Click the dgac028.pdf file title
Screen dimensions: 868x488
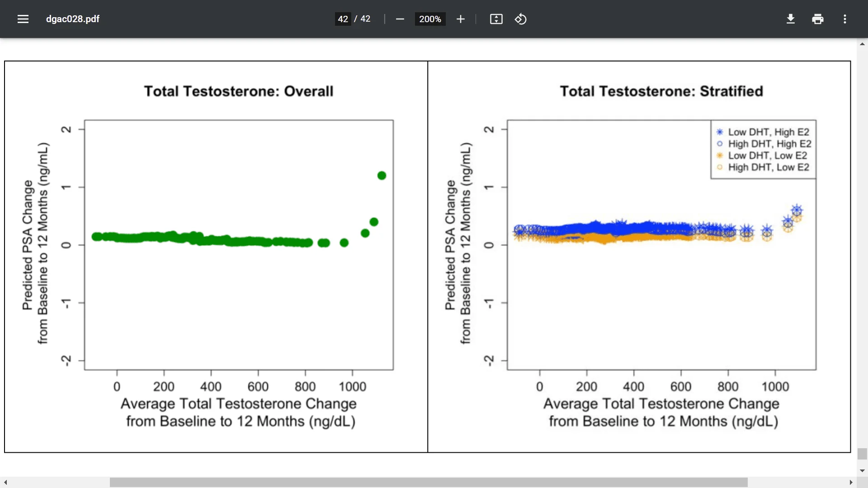tap(73, 19)
